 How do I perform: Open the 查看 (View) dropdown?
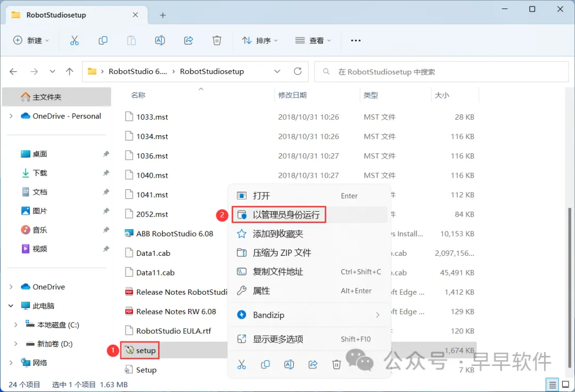(x=313, y=40)
